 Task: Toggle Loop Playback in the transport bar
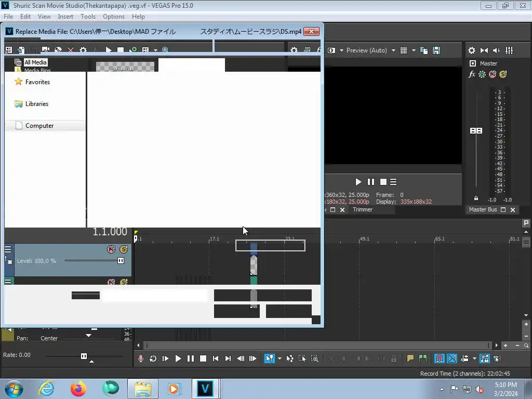pyautogui.click(x=153, y=358)
